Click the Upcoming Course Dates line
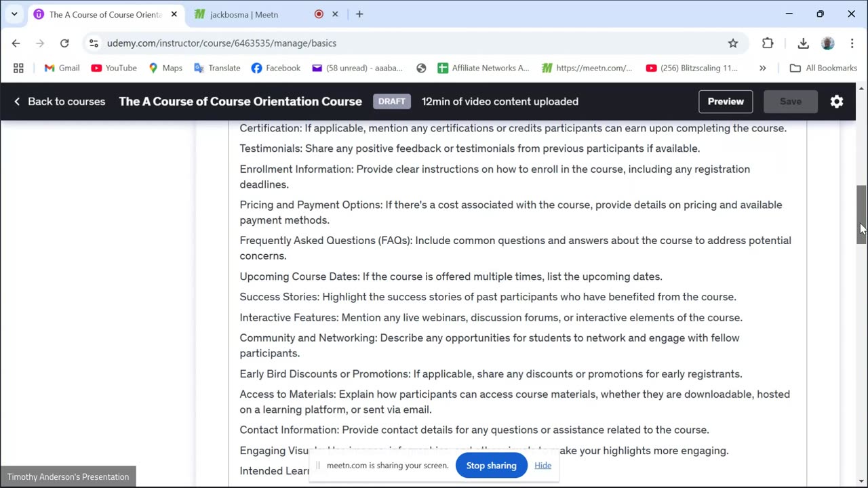 tap(451, 277)
